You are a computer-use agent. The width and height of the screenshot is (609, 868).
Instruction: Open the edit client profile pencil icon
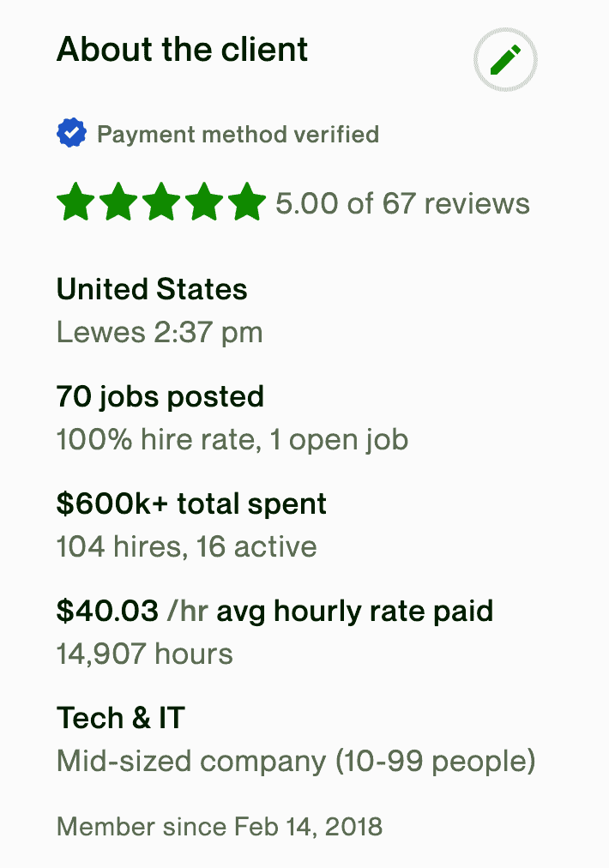505,59
